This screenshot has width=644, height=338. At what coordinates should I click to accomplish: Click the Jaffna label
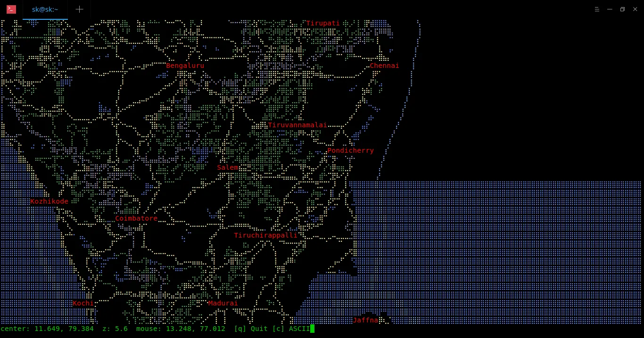(x=365, y=321)
